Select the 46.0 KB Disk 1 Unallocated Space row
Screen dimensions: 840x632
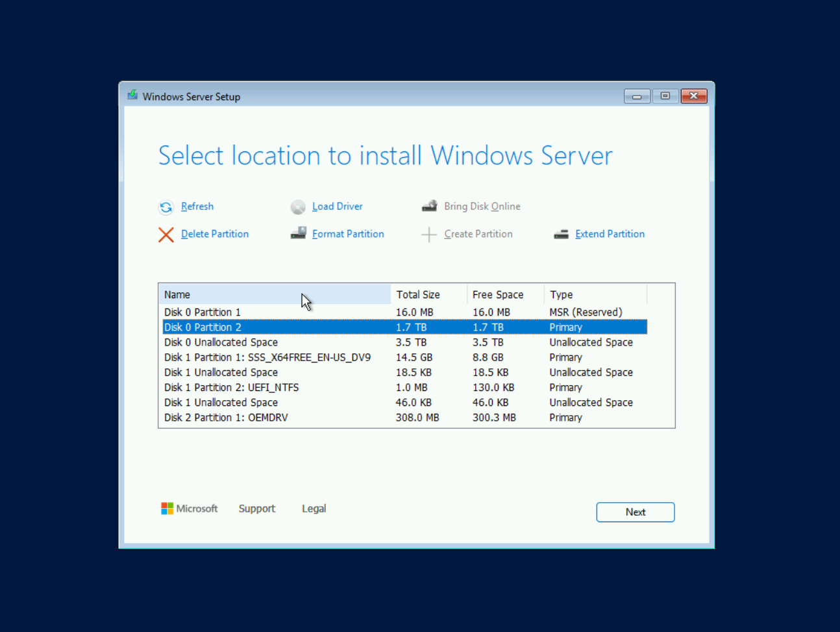click(x=404, y=402)
